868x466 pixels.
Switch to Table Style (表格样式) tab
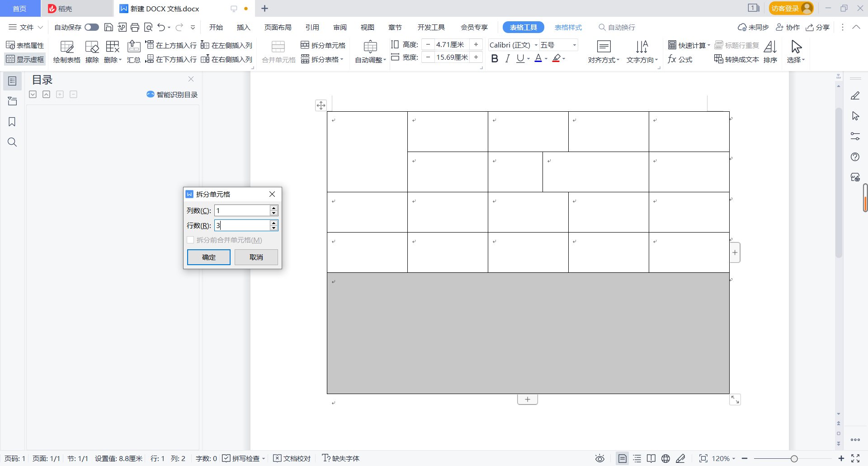pyautogui.click(x=568, y=27)
